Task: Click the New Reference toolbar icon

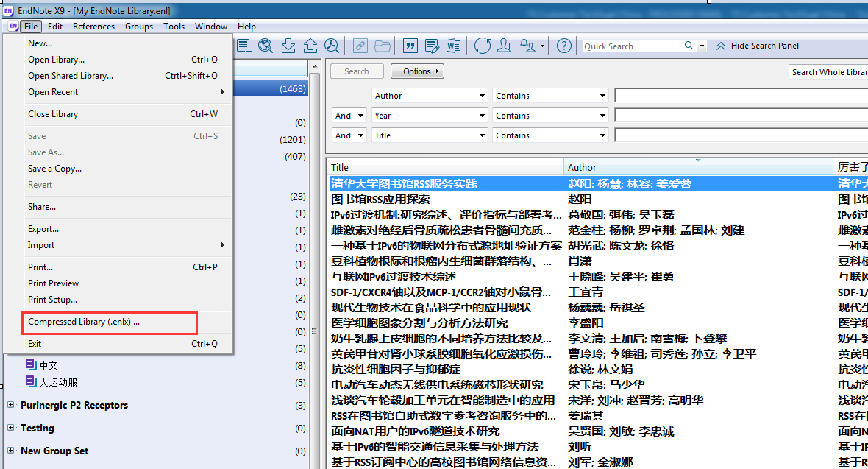Action: pos(243,46)
